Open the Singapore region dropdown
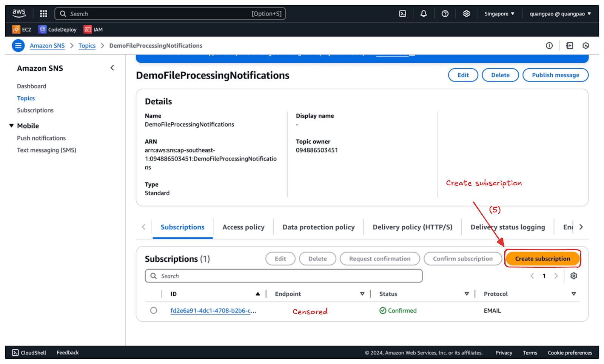This screenshot has width=604, height=364. (x=499, y=14)
